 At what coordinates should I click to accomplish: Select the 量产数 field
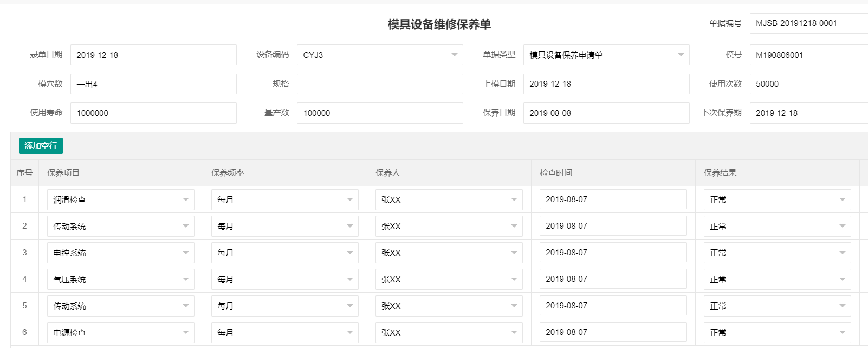tap(379, 113)
